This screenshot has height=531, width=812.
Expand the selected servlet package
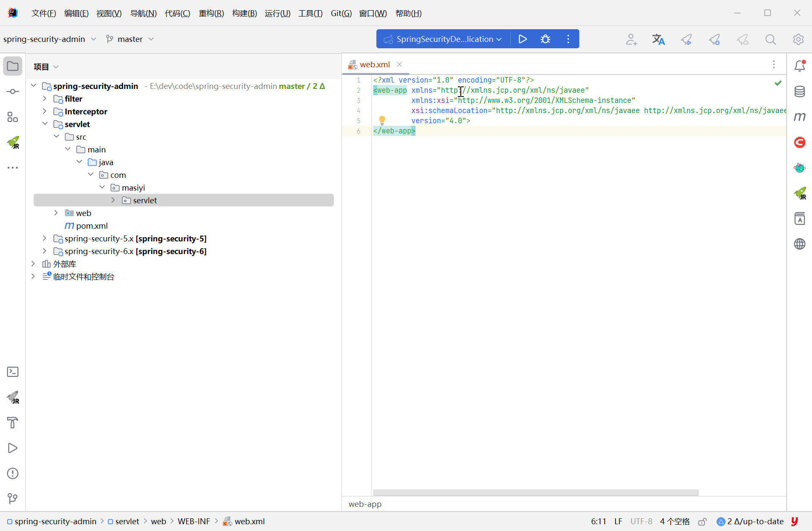point(113,200)
